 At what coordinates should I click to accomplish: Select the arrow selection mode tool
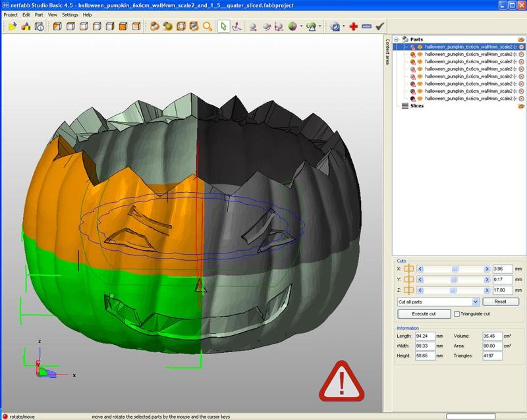(223, 27)
